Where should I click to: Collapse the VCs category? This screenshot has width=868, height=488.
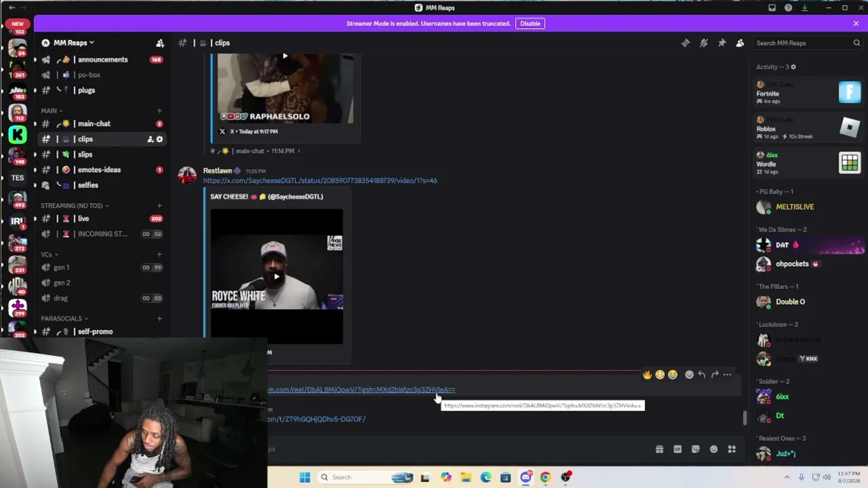coord(50,254)
